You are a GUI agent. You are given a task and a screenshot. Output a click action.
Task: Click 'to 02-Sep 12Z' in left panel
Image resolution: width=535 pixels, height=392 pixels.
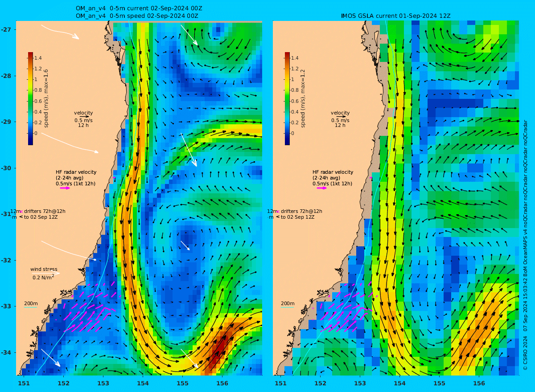pyautogui.click(x=41, y=217)
